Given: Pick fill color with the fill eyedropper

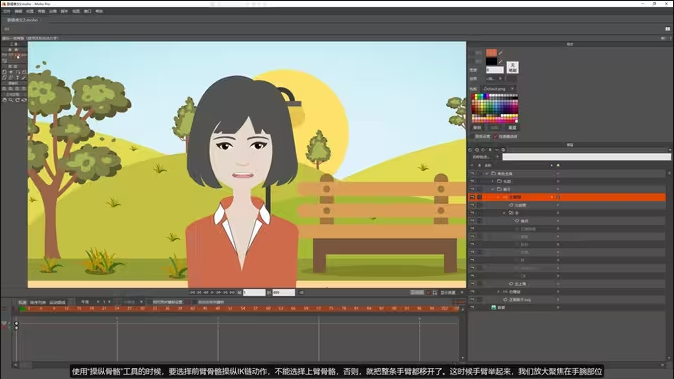Looking at the screenshot, I should (500, 53).
